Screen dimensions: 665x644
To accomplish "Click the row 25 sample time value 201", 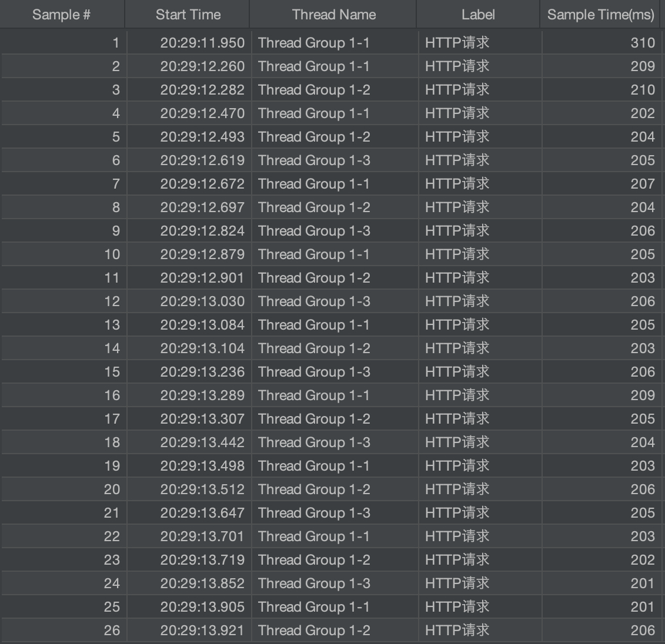I will pyautogui.click(x=642, y=607).
